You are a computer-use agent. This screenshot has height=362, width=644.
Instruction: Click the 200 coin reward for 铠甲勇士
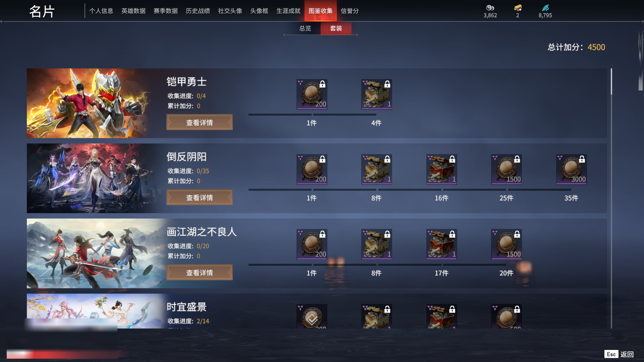pos(312,95)
